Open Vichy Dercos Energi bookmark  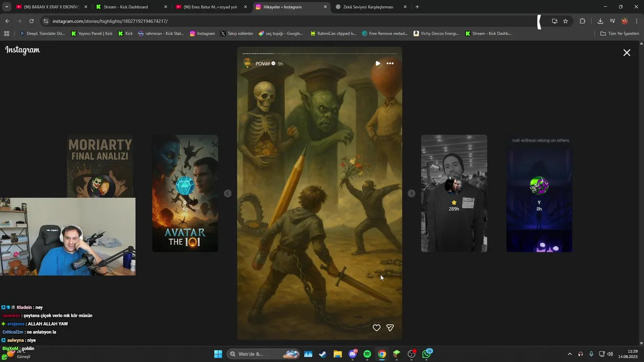[x=436, y=34]
